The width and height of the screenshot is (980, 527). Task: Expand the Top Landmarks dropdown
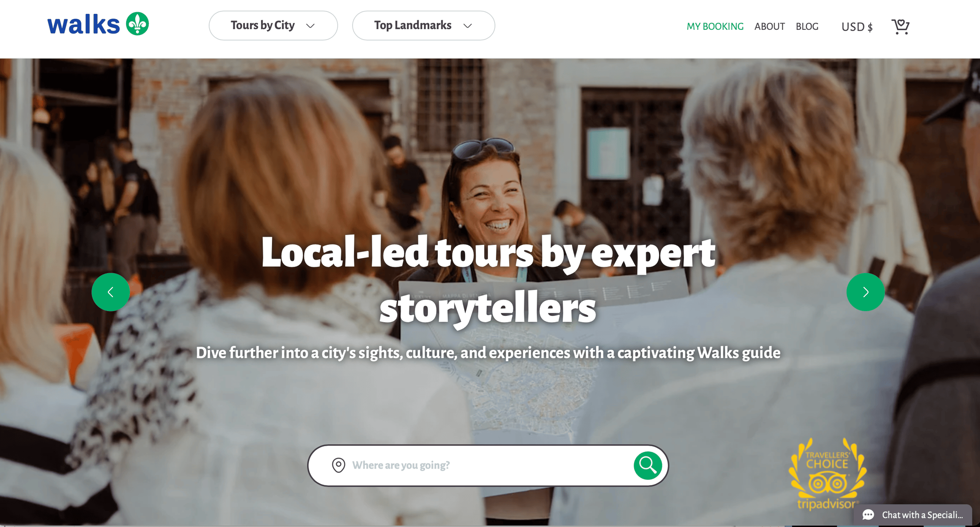pos(423,25)
